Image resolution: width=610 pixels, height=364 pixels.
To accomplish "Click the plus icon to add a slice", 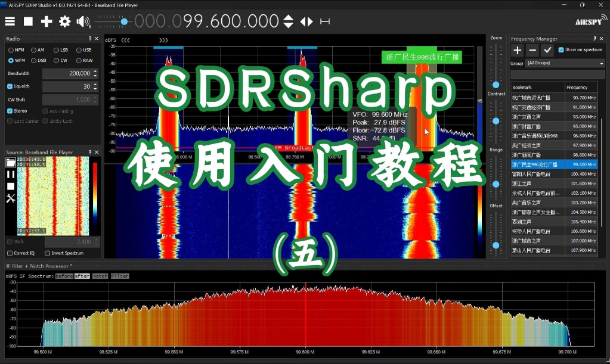I will pyautogui.click(x=47, y=21).
